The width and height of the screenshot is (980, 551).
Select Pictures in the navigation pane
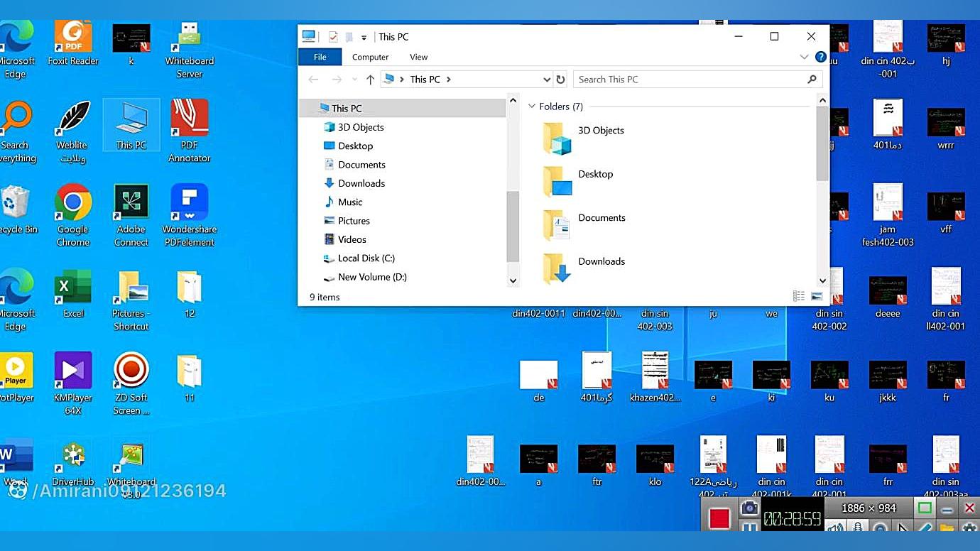click(354, 221)
